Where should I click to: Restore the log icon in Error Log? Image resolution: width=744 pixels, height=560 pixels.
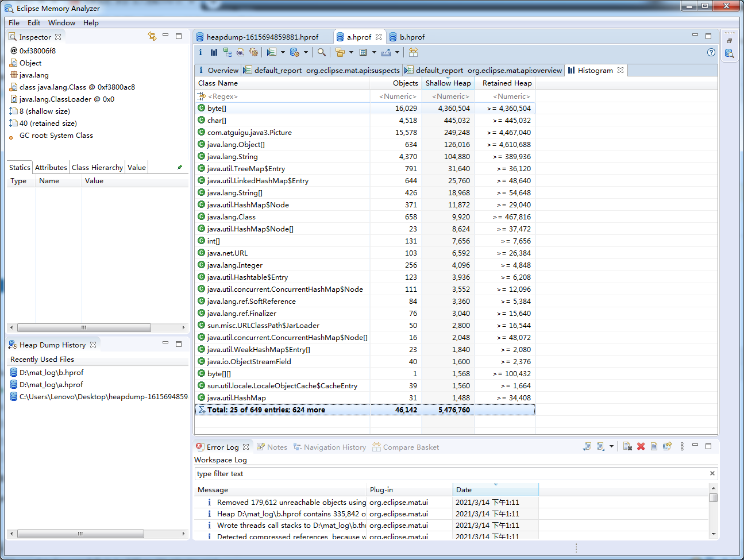667,446
